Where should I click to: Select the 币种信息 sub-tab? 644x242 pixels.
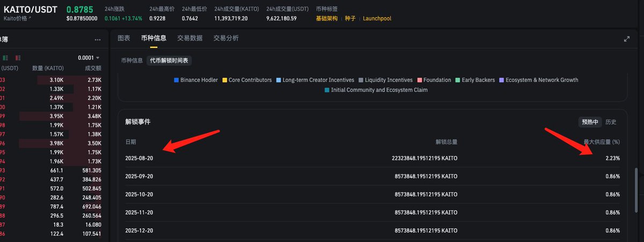(131, 61)
